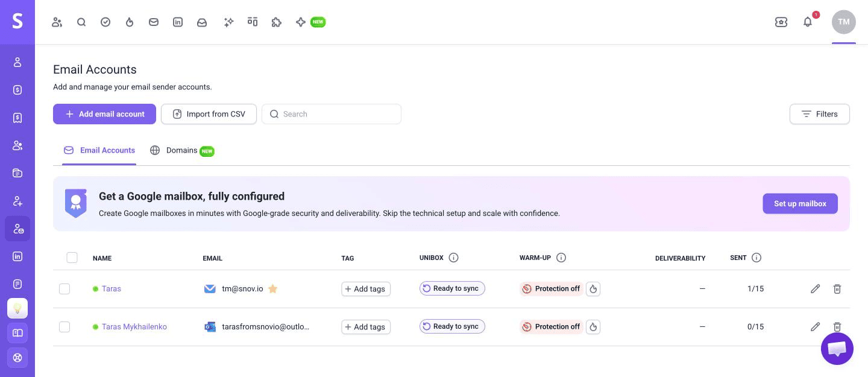Click the star next to tm@snov.io
The height and width of the screenshot is (377, 868).
pos(272,289)
